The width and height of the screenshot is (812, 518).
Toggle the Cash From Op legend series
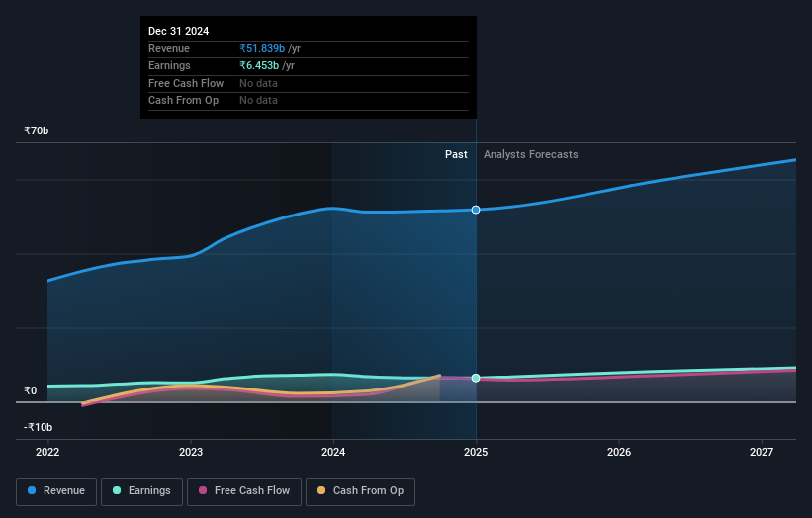[x=360, y=491]
